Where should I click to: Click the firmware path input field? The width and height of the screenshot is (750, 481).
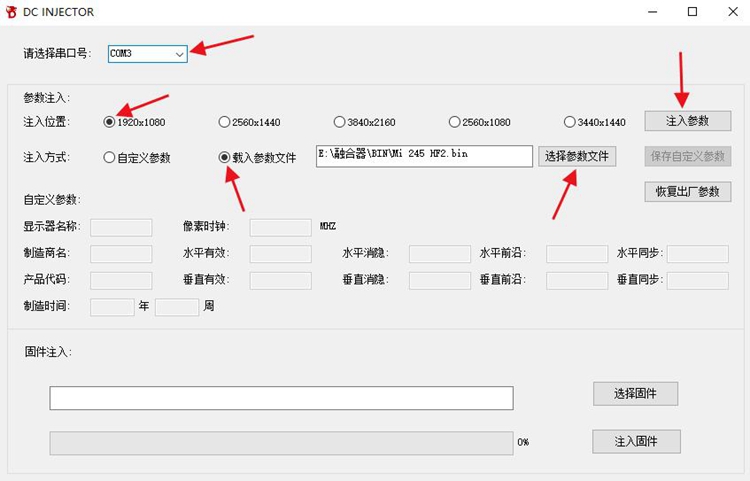click(x=281, y=398)
